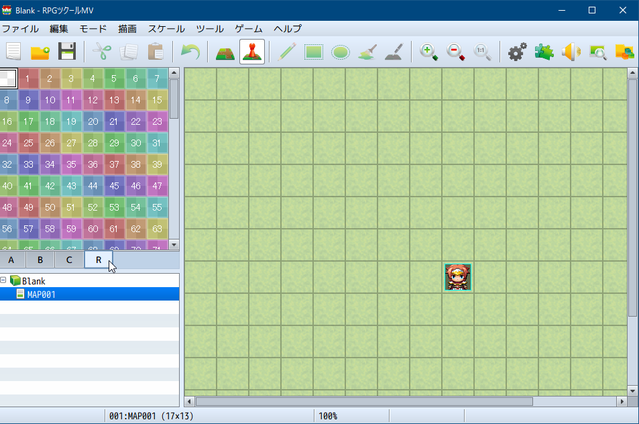The width and height of the screenshot is (639, 424).
Task: Click the Zoom Out magnifier icon
Action: (x=456, y=52)
